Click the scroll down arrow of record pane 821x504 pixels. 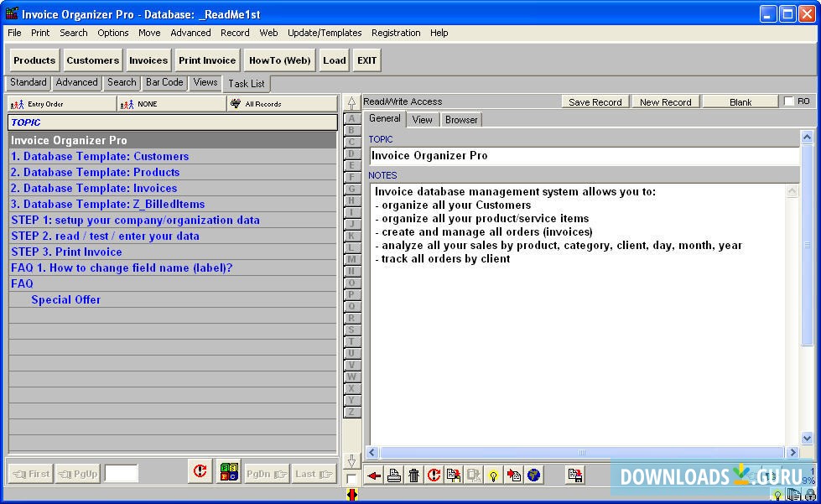click(x=807, y=438)
